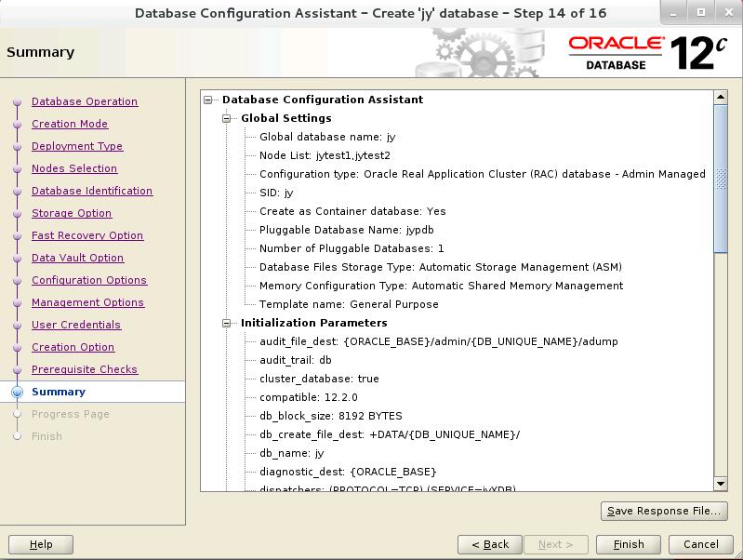Click the Help button
The width and height of the screenshot is (743, 560).
pyautogui.click(x=41, y=544)
